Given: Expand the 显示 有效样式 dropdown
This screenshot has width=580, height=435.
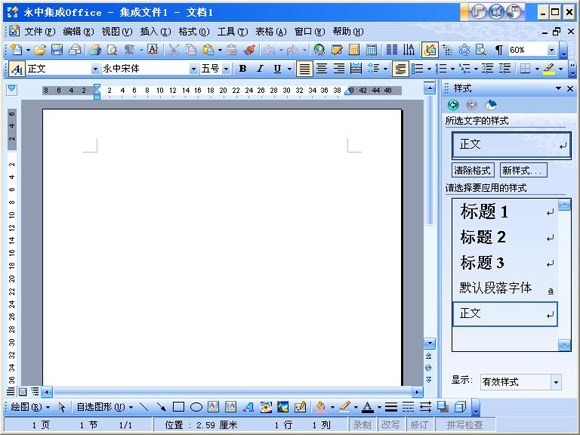Looking at the screenshot, I should coord(556,382).
